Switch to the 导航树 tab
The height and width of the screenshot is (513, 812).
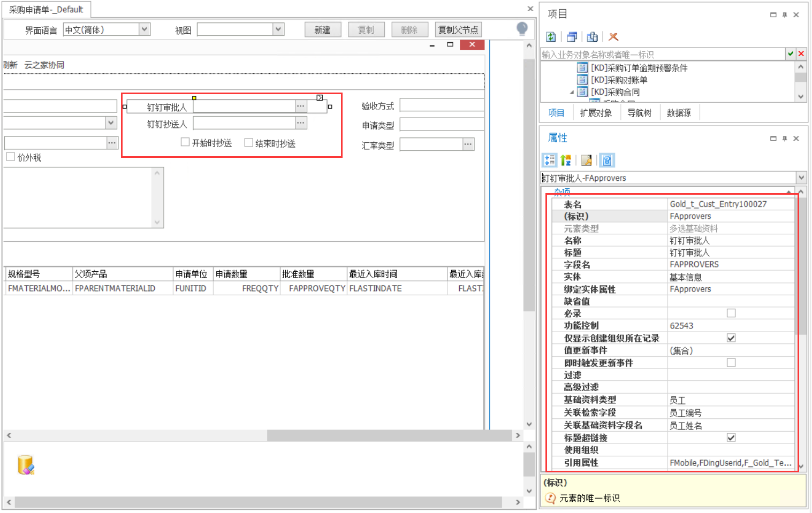pos(639,113)
